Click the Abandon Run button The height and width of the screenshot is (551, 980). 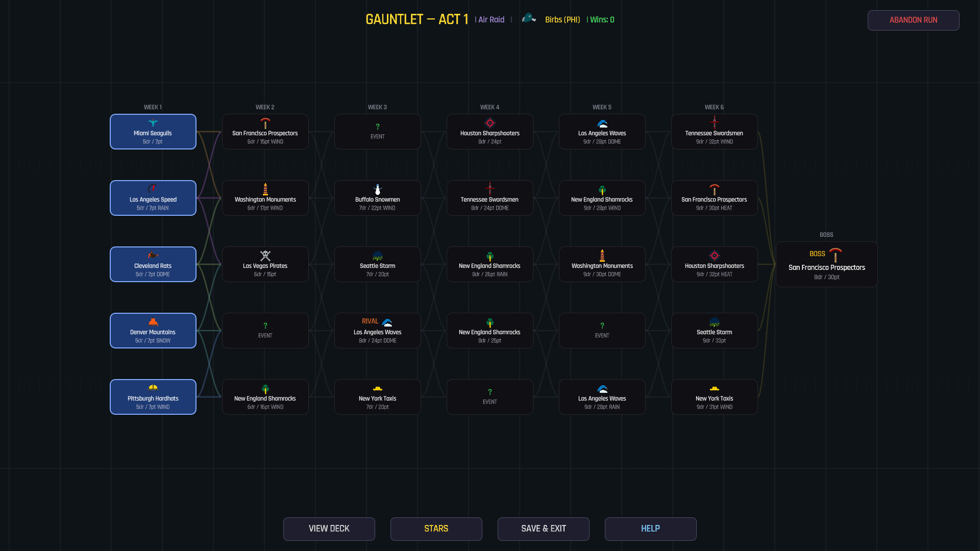[913, 20]
